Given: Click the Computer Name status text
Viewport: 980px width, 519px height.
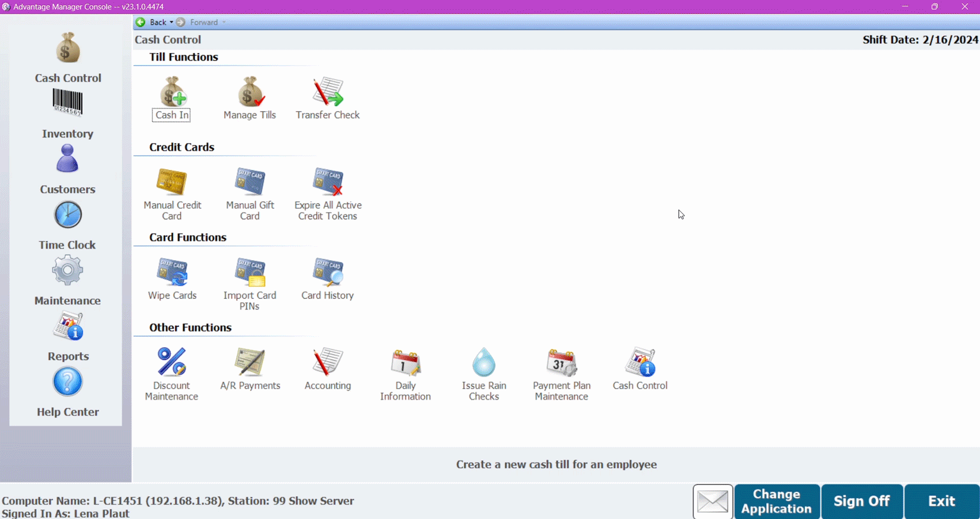Looking at the screenshot, I should [178, 501].
